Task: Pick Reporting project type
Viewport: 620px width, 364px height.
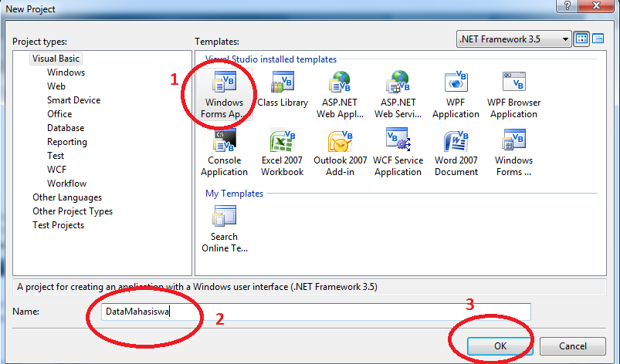Action: pos(67,142)
